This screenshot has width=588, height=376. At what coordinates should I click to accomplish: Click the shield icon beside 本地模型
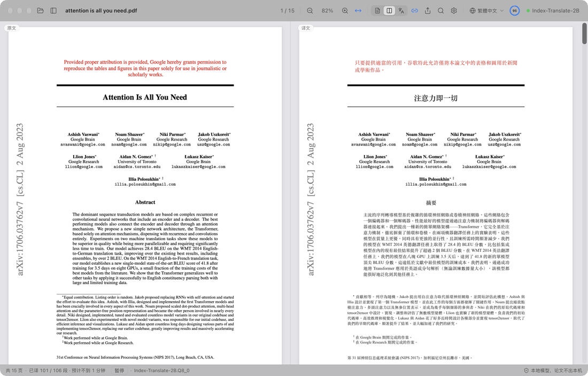click(526, 370)
